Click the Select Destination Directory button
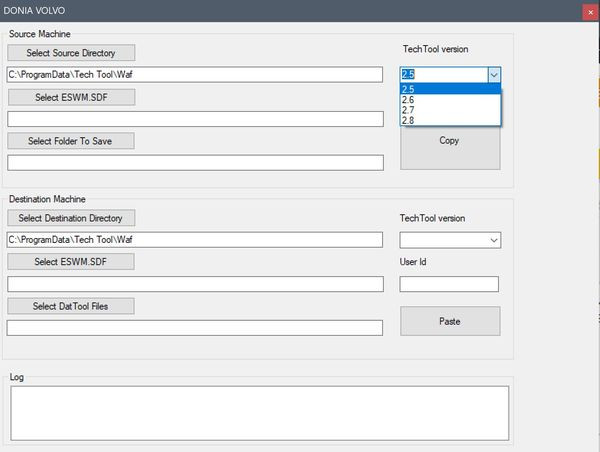This screenshot has width=600, height=452. coord(70,218)
